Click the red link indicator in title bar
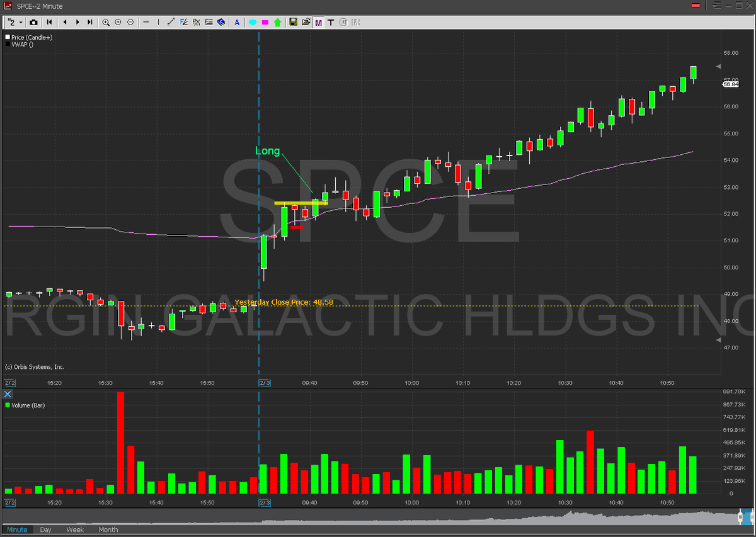 (696, 5)
